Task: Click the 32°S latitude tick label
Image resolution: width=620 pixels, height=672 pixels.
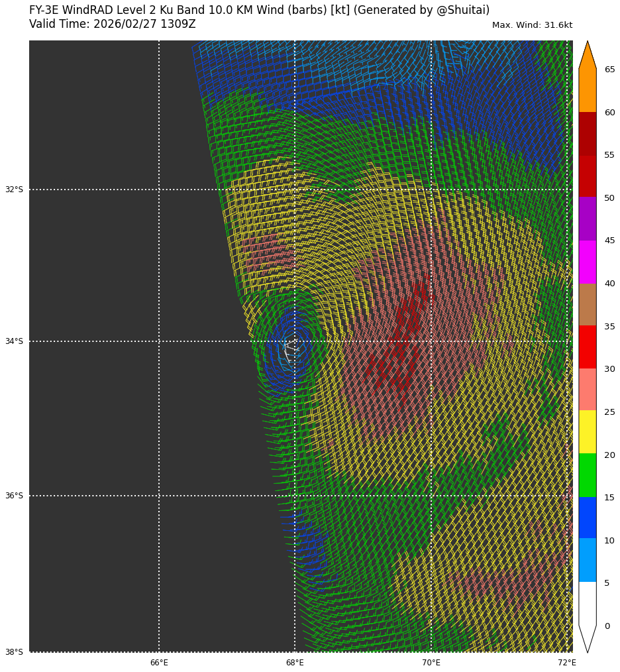Action: tap(14, 190)
